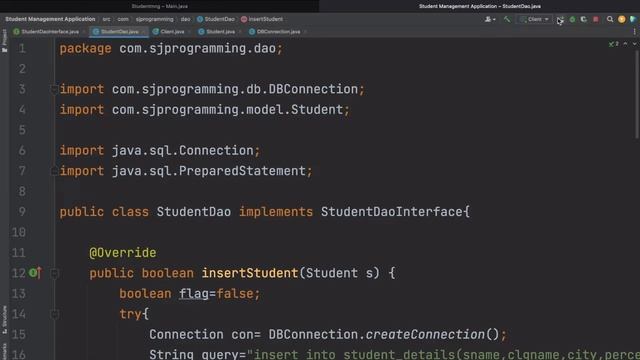Click implements-method gutter icon at line 12
The height and width of the screenshot is (360, 640).
[x=36, y=273]
